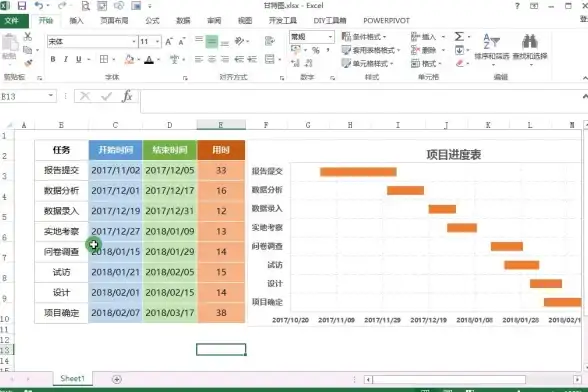Save the workbook with the floppy disk icon
This screenshot has width=588, height=392.
coord(22,6)
